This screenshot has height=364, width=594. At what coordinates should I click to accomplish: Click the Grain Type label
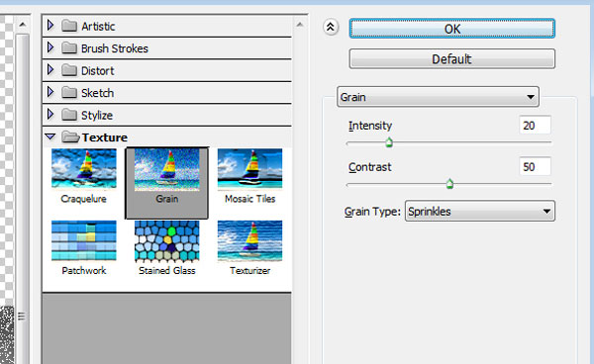tap(372, 212)
